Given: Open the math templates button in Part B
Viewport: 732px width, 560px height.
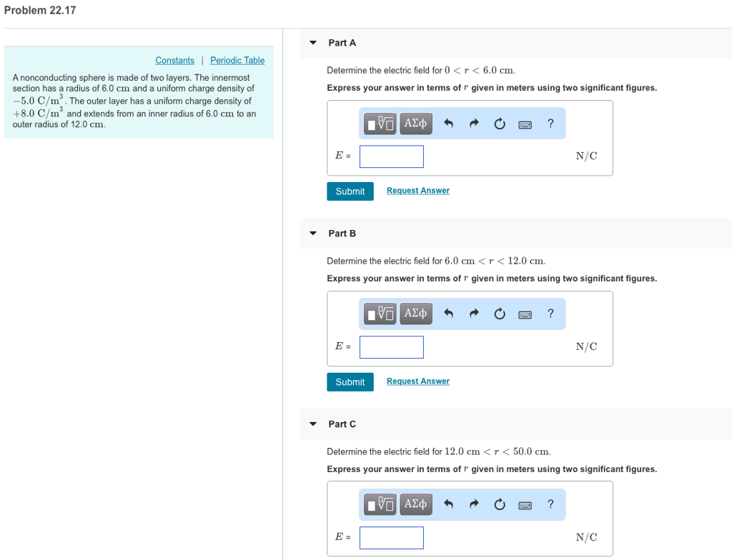Looking at the screenshot, I should [x=380, y=314].
